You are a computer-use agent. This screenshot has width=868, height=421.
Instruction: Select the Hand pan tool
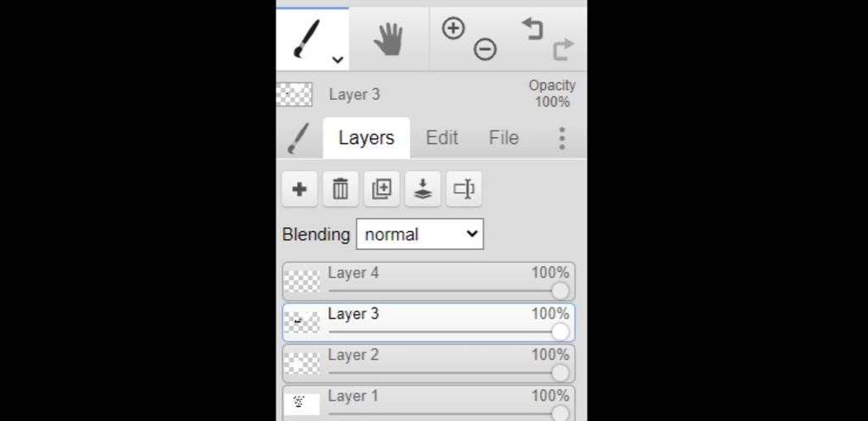point(388,39)
